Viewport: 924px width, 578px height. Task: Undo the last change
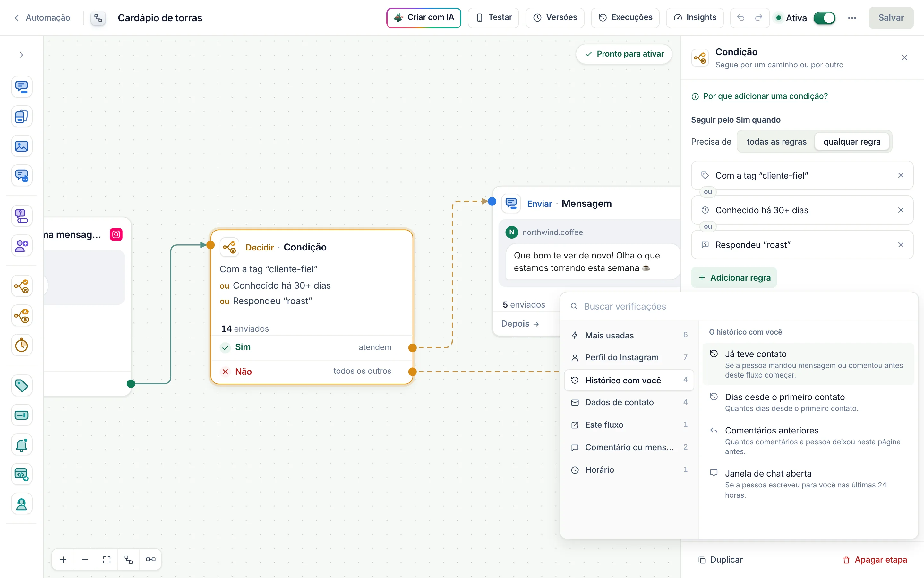point(741,18)
